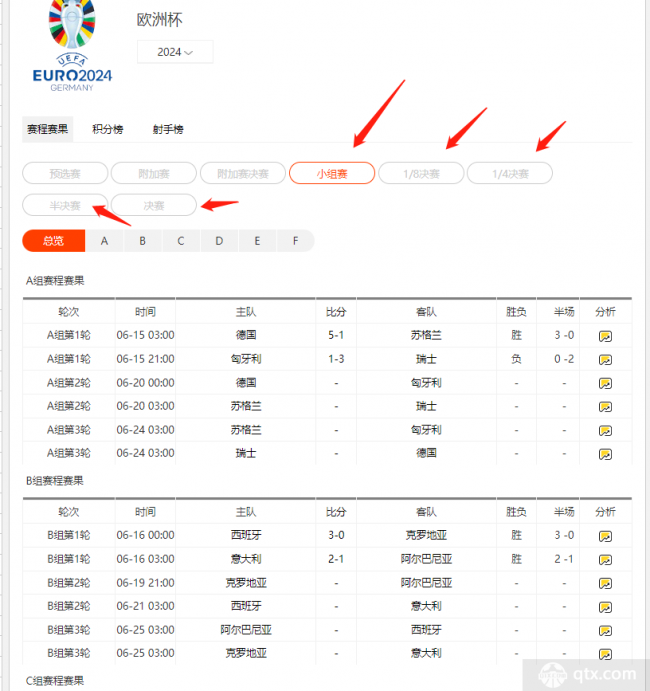The width and height of the screenshot is (650, 691).
Task: Open analysis for 意大利 vs 阿尔巴尼亚 match
Action: pyautogui.click(x=605, y=560)
